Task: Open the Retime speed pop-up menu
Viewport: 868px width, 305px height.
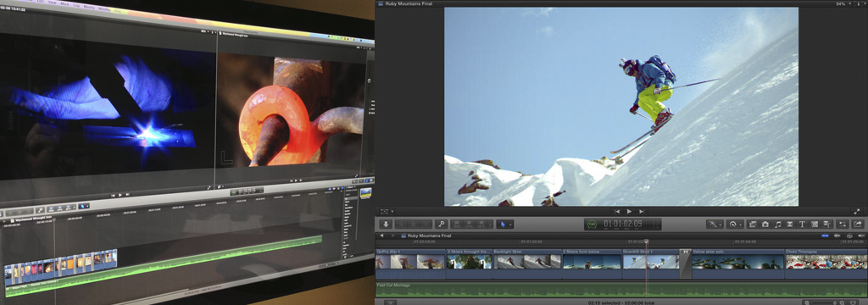Action: pos(735,225)
